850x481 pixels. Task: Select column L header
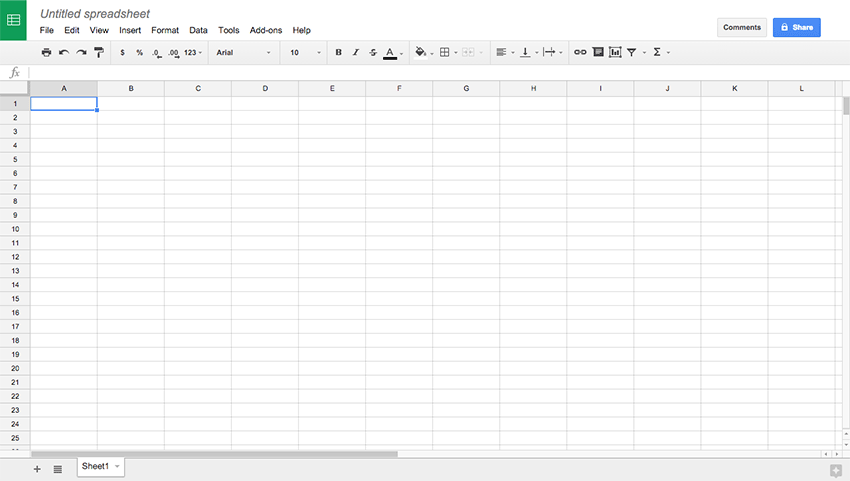[801, 88]
